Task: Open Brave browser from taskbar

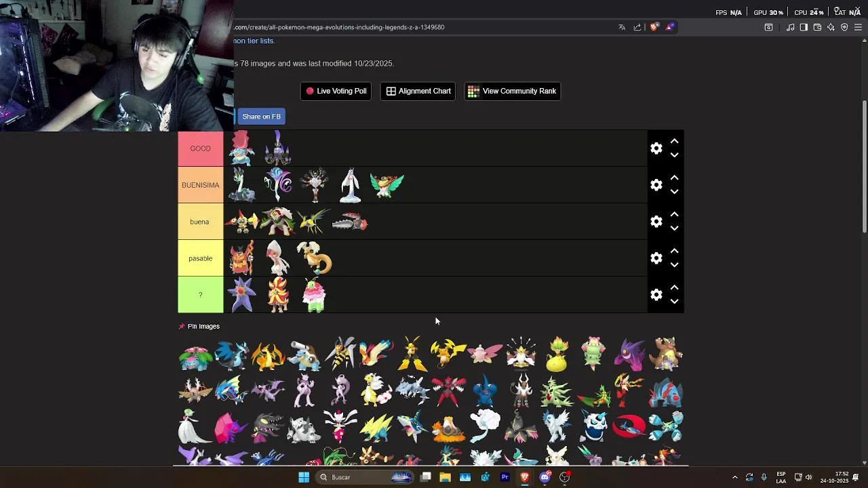Action: pos(524,477)
